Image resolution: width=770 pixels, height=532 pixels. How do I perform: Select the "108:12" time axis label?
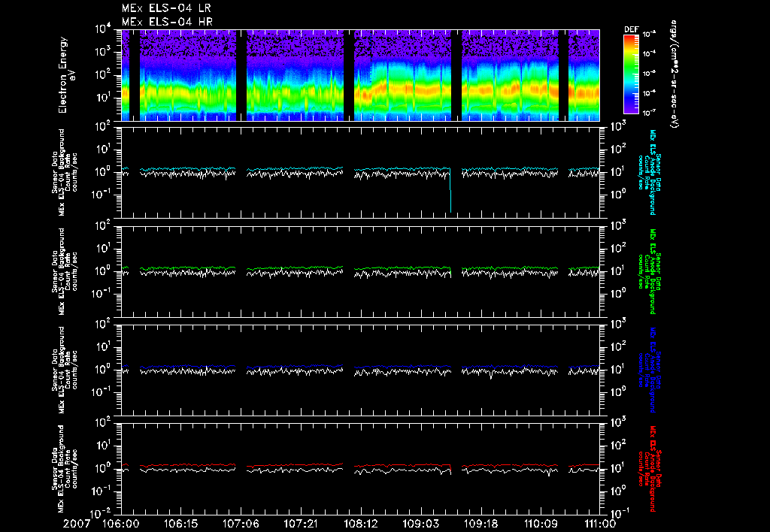coord(360,524)
